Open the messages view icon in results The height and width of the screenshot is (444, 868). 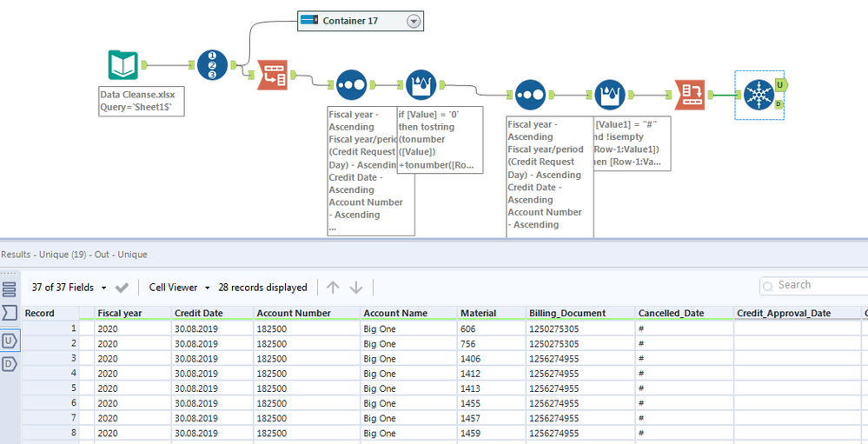coord(10,314)
